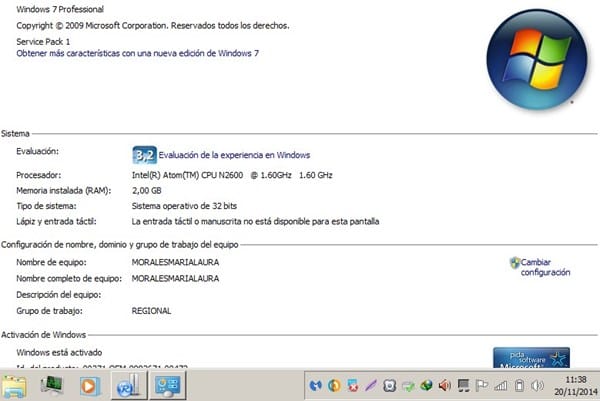Screen dimensions: 600x401
Task: Click the globe tray icon
Action: pyautogui.click(x=426, y=385)
